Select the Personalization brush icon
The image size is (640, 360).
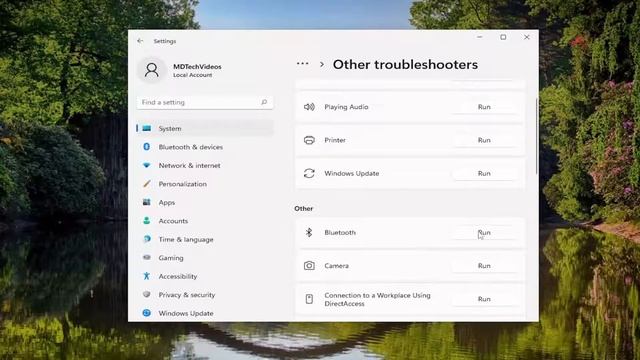point(147,184)
